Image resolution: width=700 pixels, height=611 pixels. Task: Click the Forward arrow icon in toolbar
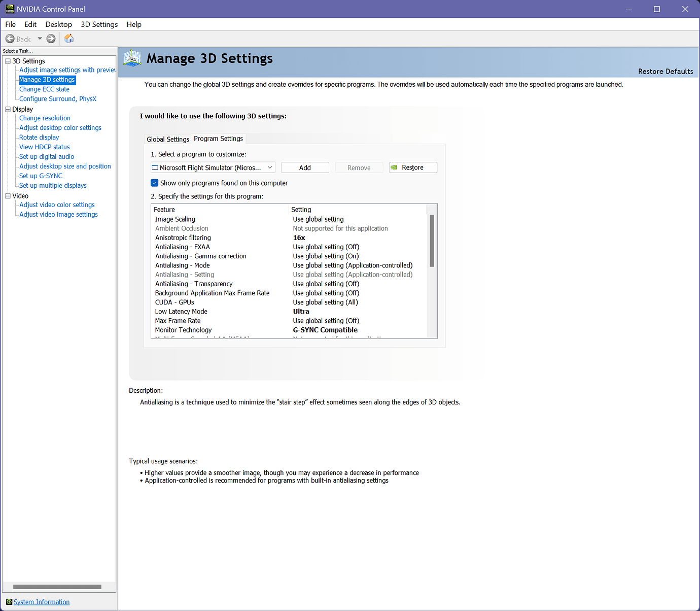[x=51, y=39]
